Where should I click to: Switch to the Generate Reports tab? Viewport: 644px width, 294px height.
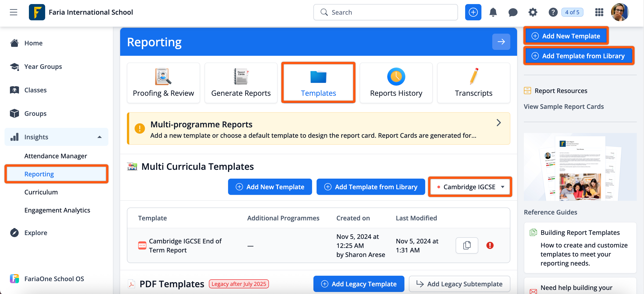[x=241, y=83]
